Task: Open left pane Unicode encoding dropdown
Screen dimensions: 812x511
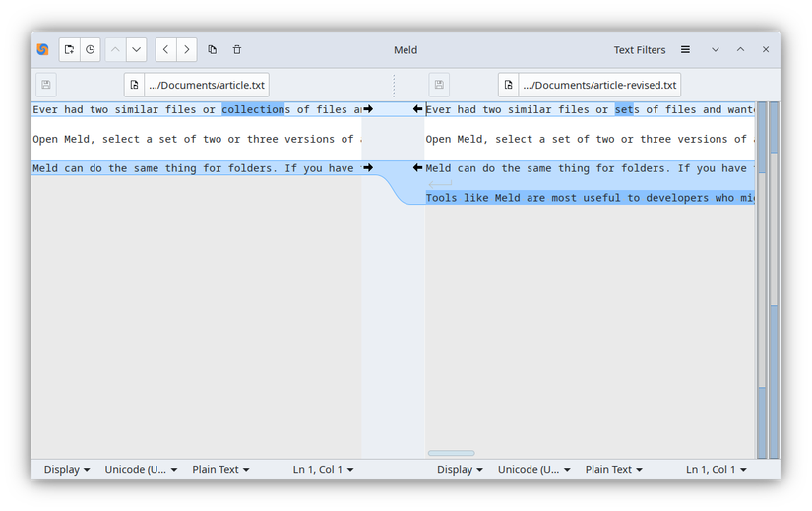Action: pos(141,469)
